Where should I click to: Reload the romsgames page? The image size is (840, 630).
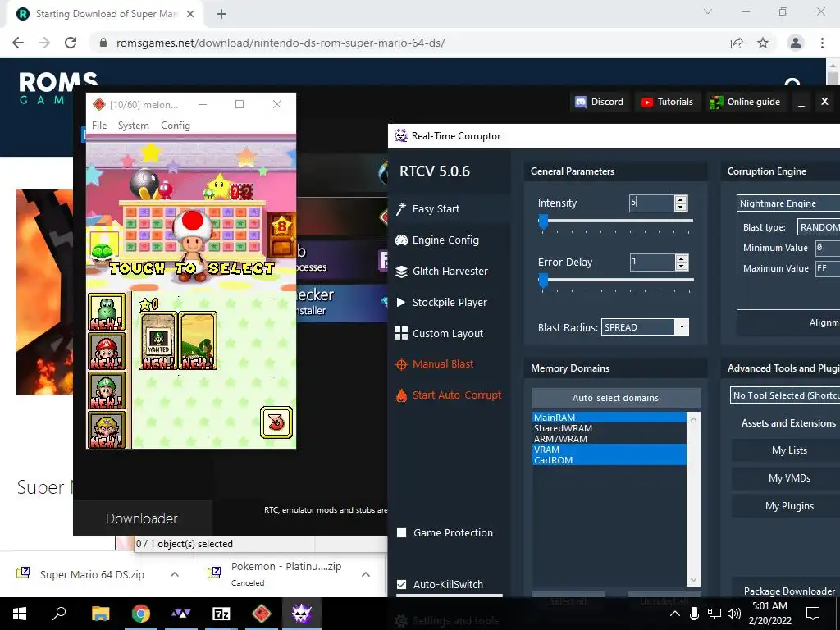coord(71,43)
